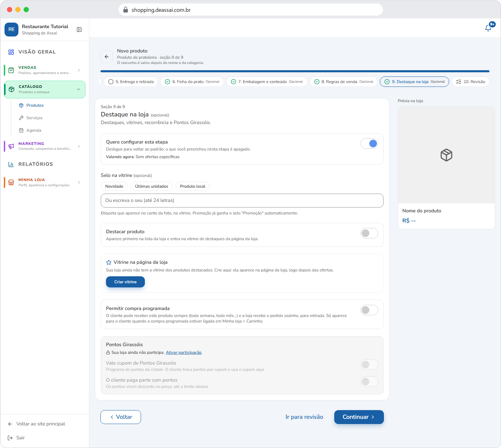Expand the Marketing menu chevron
The height and width of the screenshot is (448, 501).
[79, 146]
